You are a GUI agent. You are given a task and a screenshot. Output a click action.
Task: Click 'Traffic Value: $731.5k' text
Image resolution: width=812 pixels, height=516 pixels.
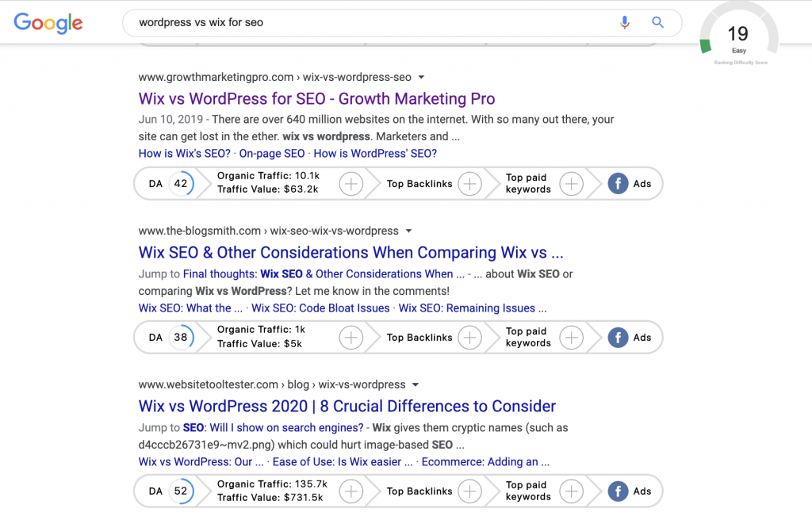(x=270, y=497)
